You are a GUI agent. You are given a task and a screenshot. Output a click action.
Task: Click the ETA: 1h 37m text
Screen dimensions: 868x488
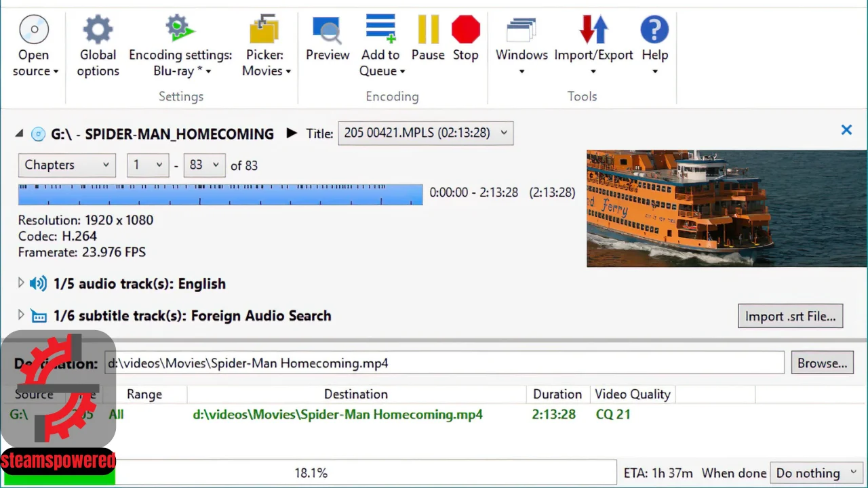658,473
